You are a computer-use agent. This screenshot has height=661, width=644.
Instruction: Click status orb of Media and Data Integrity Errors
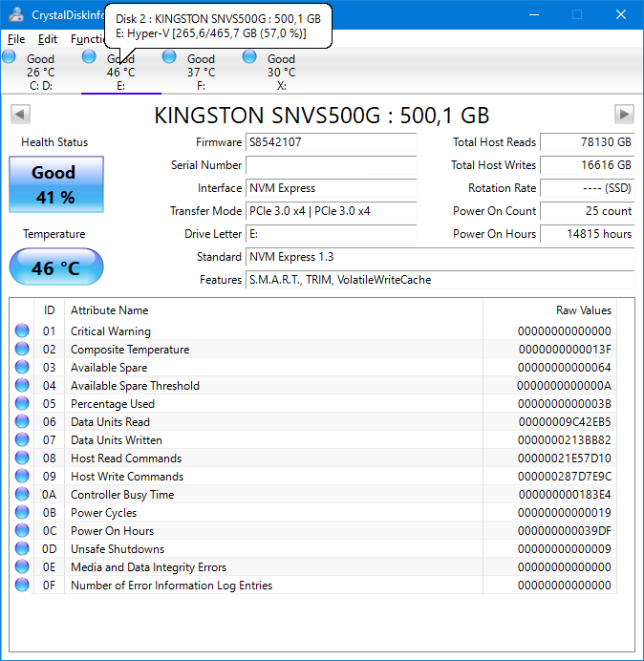pos(22,566)
